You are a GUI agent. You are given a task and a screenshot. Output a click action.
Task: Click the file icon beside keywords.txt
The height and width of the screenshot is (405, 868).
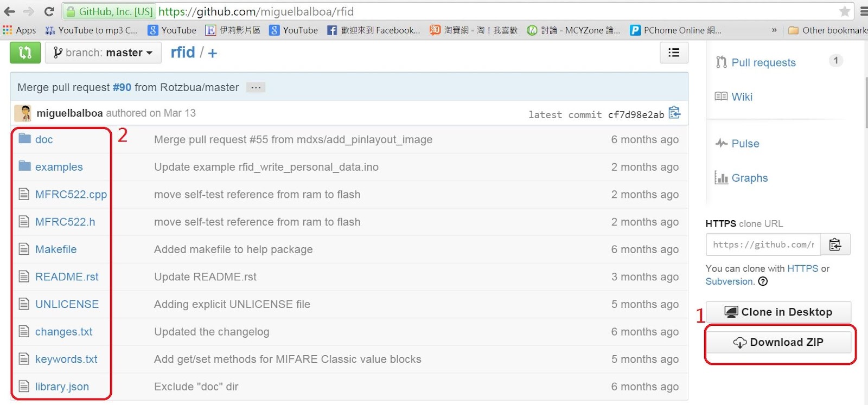click(24, 358)
